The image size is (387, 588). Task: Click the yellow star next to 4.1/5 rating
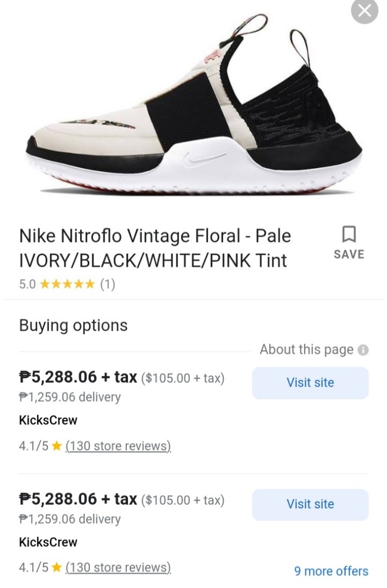(56, 446)
